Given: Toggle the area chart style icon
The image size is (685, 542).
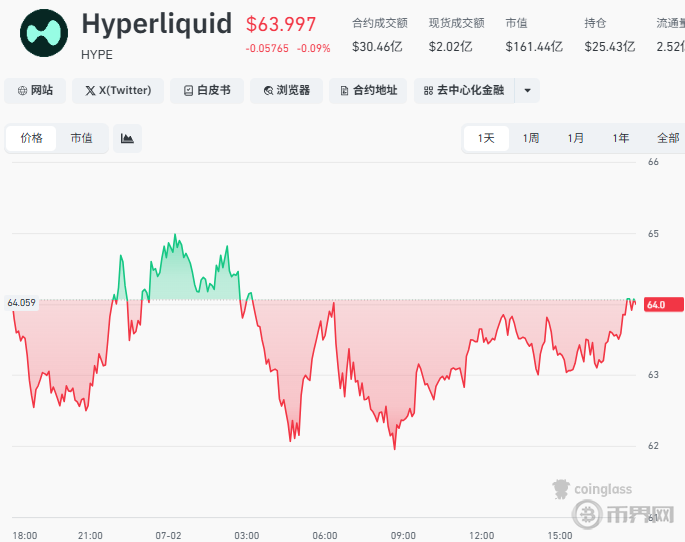Looking at the screenshot, I should pyautogui.click(x=127, y=138).
